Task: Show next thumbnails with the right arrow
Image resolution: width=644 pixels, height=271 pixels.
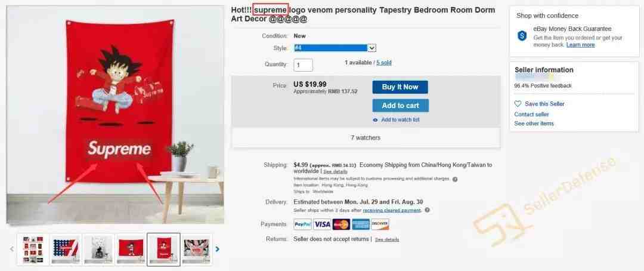Action: click(217, 249)
